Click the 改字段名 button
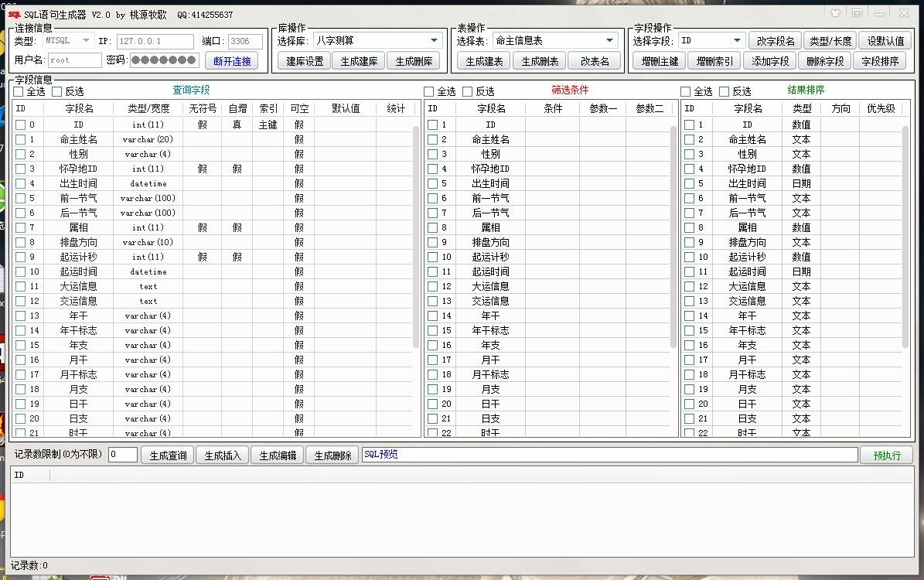The height and width of the screenshot is (580, 924). pos(776,41)
